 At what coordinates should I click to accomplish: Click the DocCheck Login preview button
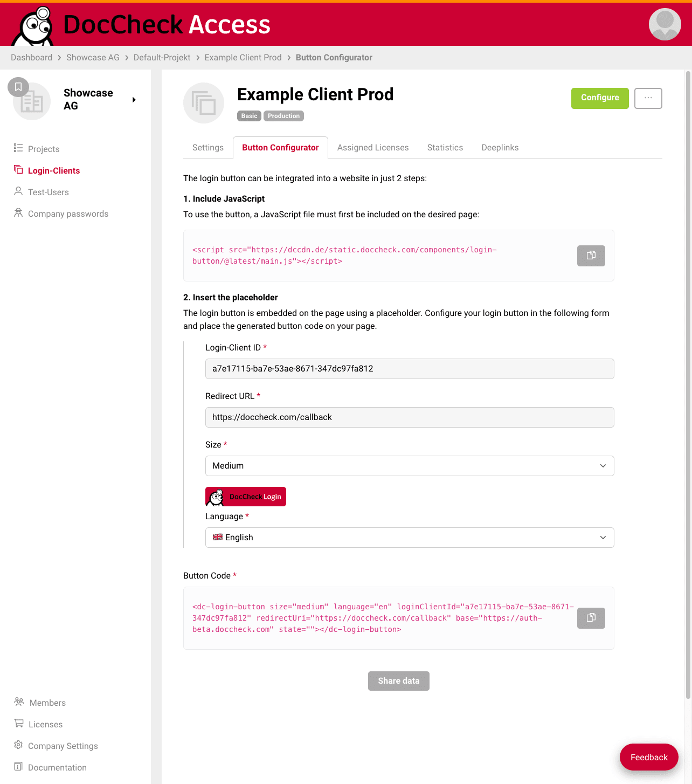tap(246, 497)
